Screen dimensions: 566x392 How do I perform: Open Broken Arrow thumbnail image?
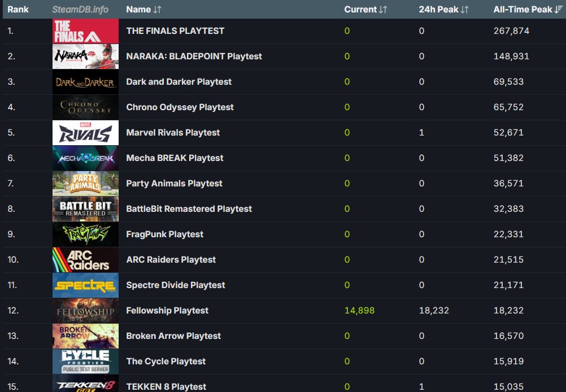coord(85,336)
